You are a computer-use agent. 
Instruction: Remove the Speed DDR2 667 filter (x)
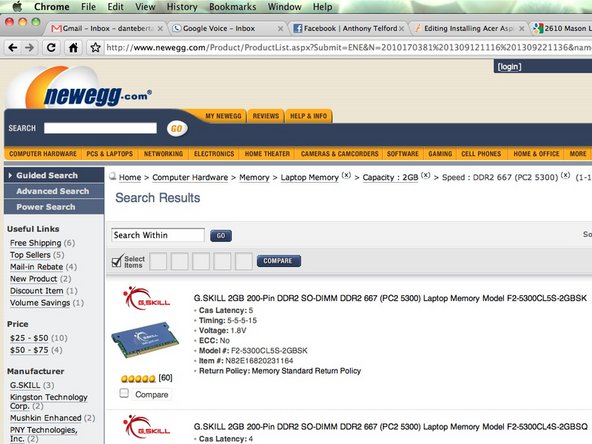[x=565, y=175]
